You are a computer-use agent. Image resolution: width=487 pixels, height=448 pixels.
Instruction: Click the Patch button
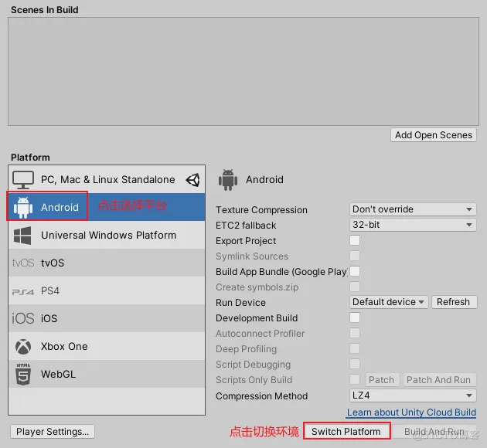381,380
